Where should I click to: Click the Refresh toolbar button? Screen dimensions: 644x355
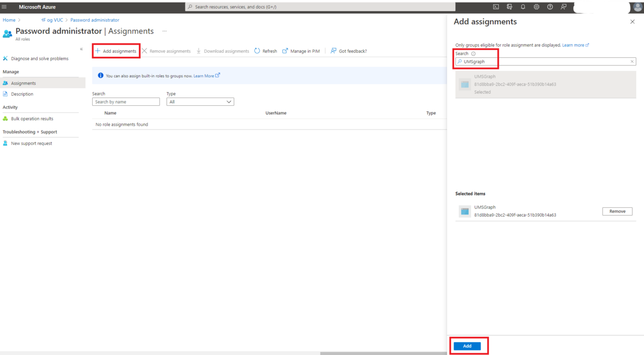pos(265,51)
